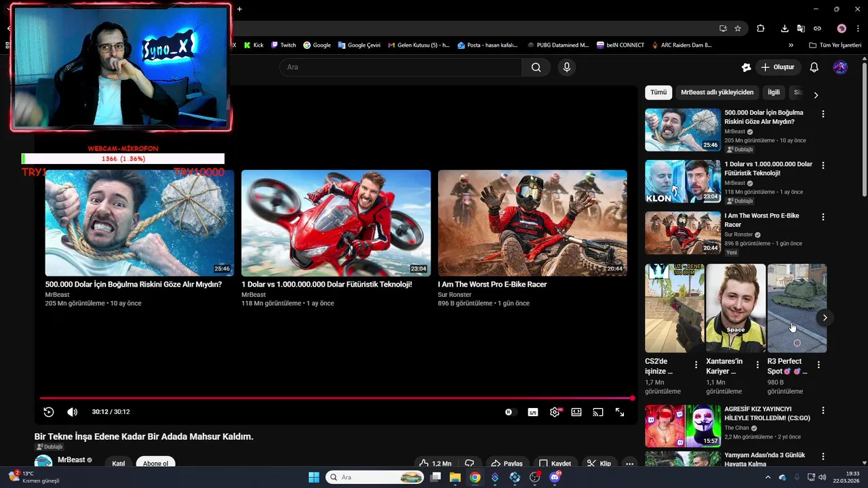The height and width of the screenshot is (488, 868).
Task: Start voice search with the microphone
Action: [x=567, y=67]
